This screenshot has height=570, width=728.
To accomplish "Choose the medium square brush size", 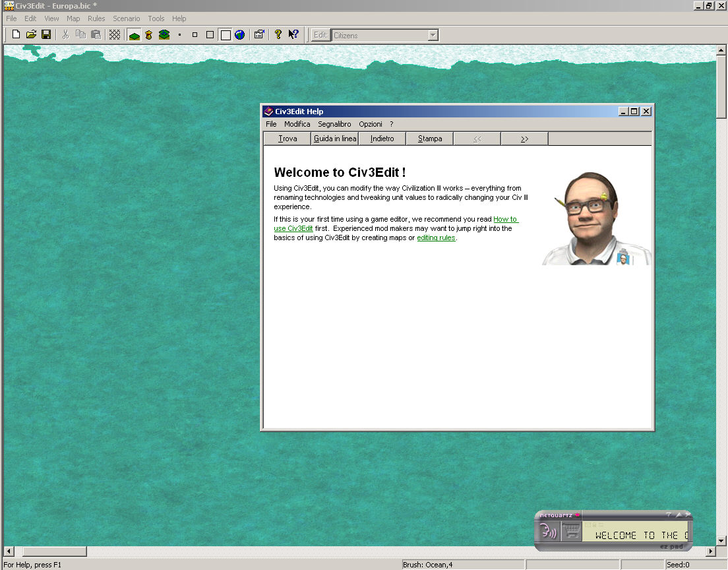I will (x=210, y=35).
